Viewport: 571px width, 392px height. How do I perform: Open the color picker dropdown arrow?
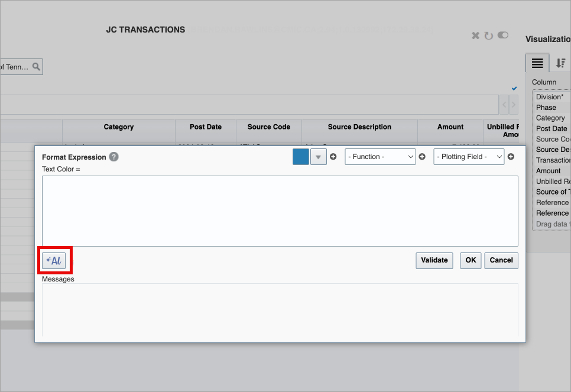coord(318,157)
